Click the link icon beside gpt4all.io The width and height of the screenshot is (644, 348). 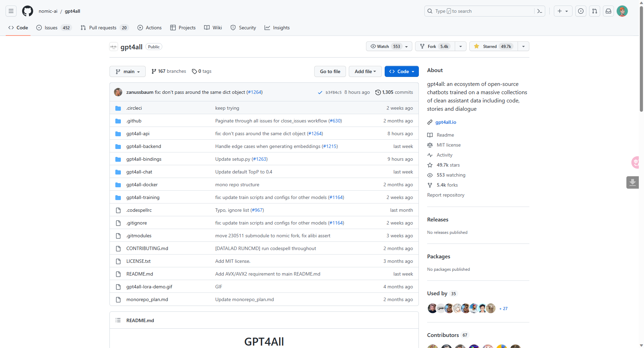click(x=430, y=122)
